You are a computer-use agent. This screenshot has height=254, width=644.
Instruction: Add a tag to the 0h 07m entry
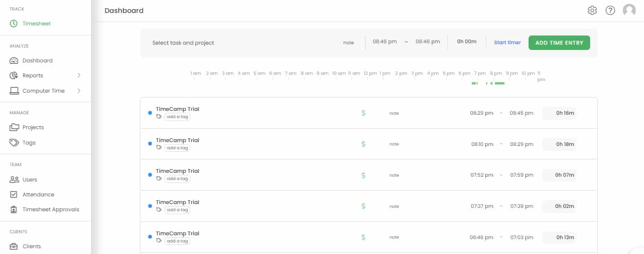click(177, 179)
